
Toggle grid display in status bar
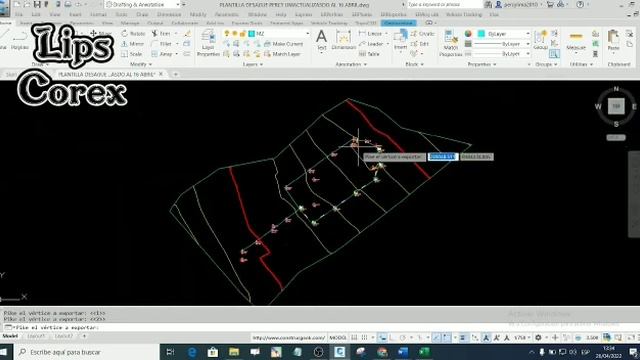click(354, 338)
